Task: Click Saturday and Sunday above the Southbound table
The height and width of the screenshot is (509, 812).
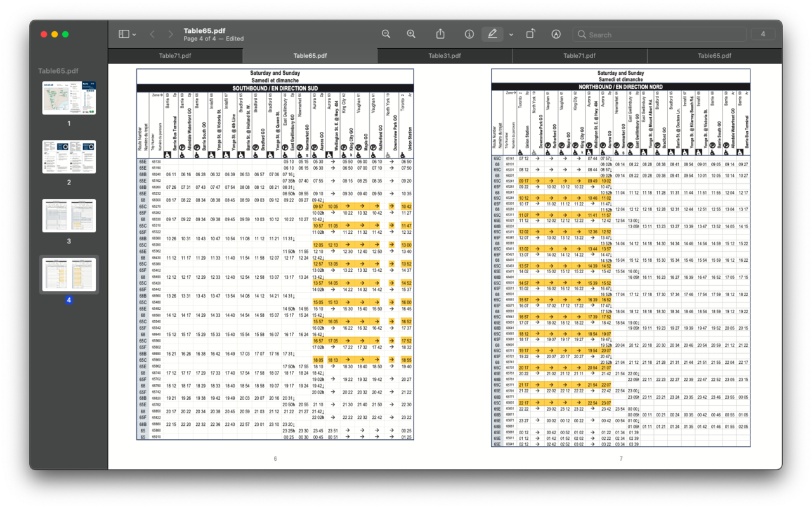Action: [275, 73]
